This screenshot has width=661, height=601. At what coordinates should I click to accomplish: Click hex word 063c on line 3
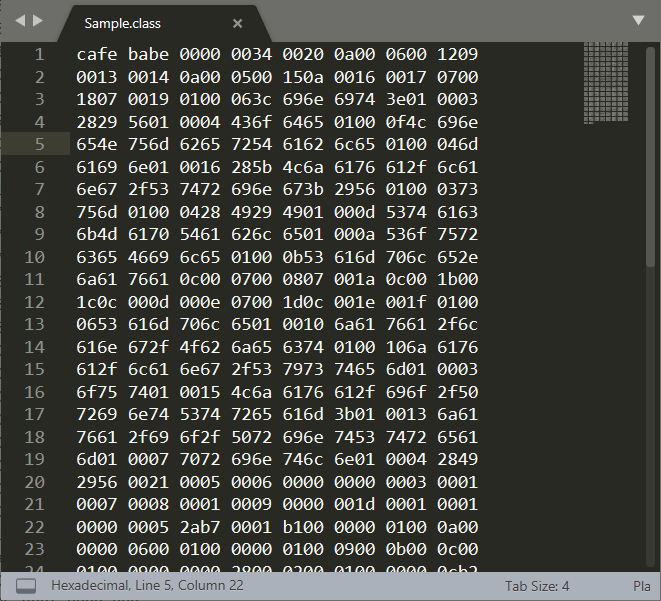[x=251, y=99]
